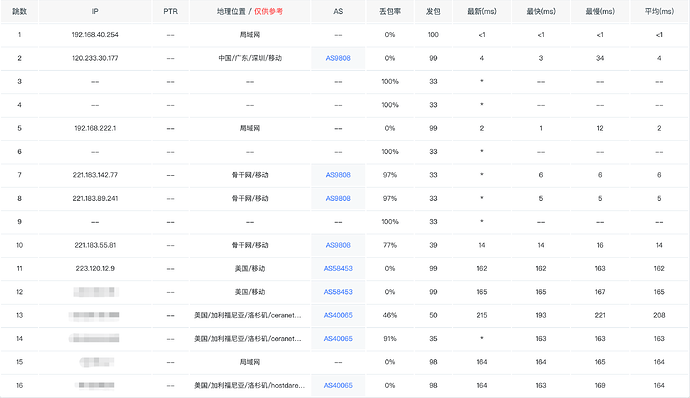Open the AS9808 link in hop 2 row
Viewport: 690px width, 398px height.
point(338,58)
